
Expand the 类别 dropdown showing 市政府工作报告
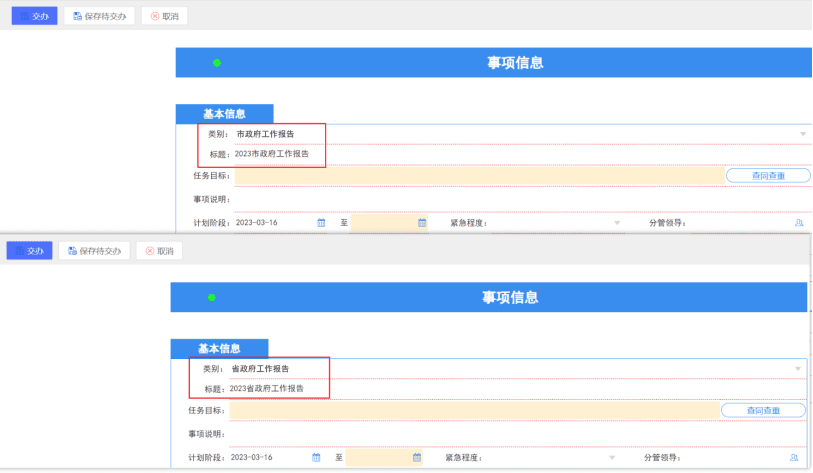[x=803, y=134]
